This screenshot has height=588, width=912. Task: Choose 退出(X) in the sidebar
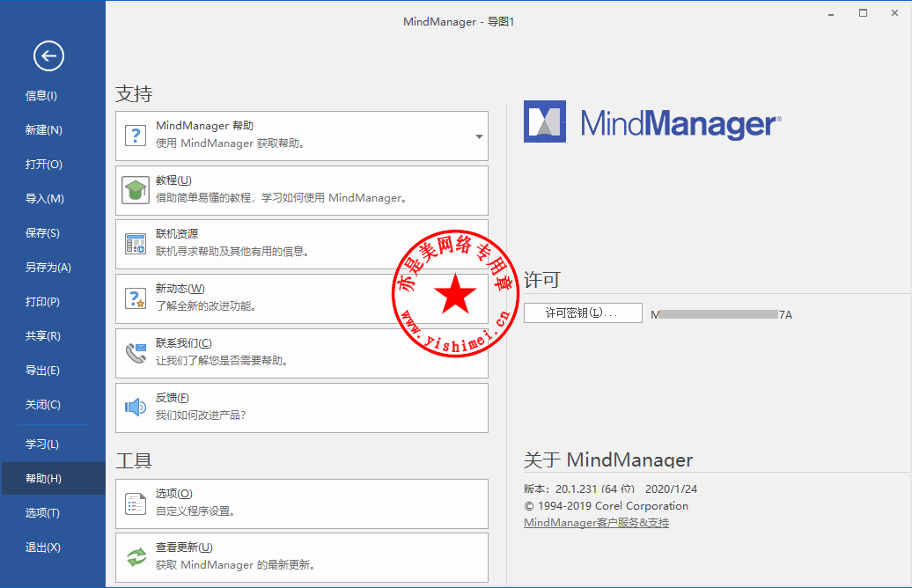(x=43, y=548)
